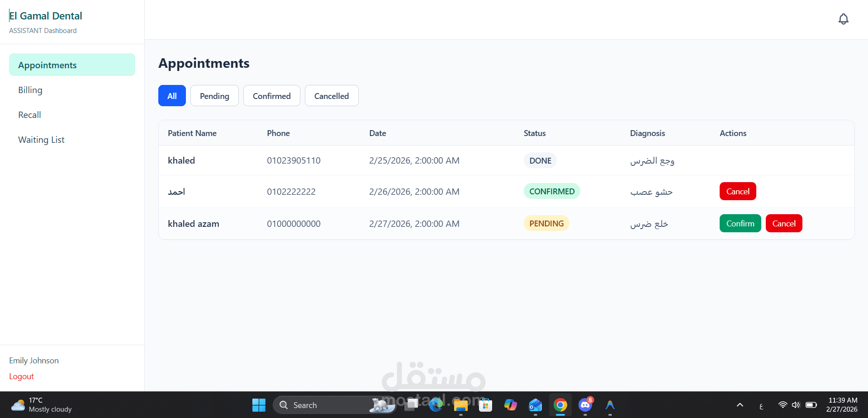
Task: Click the taskbar Search box
Action: 334,405
